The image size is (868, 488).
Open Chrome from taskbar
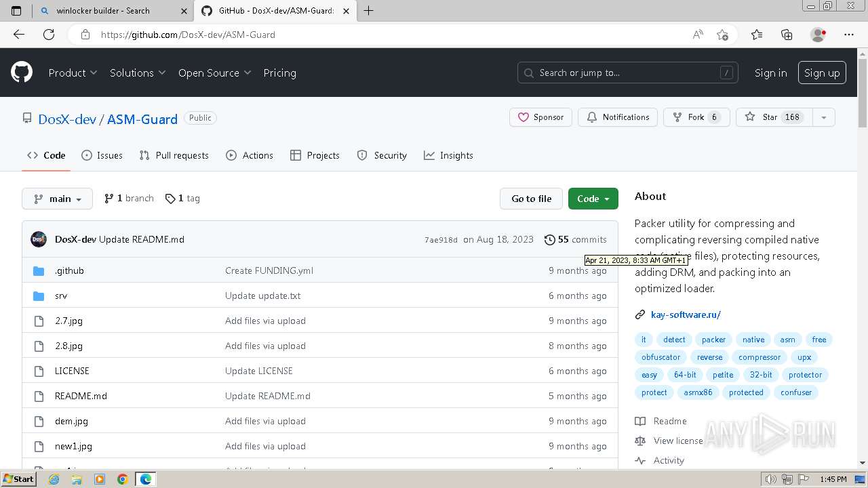pyautogui.click(x=122, y=479)
